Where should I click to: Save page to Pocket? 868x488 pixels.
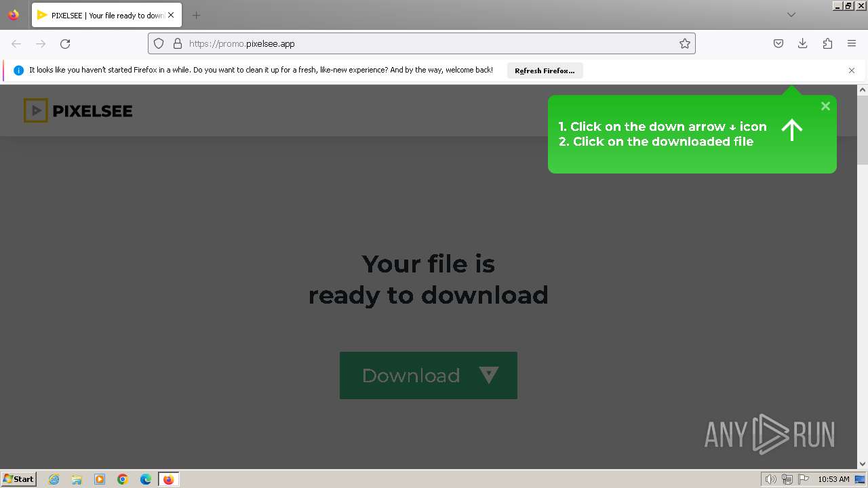pos(778,43)
